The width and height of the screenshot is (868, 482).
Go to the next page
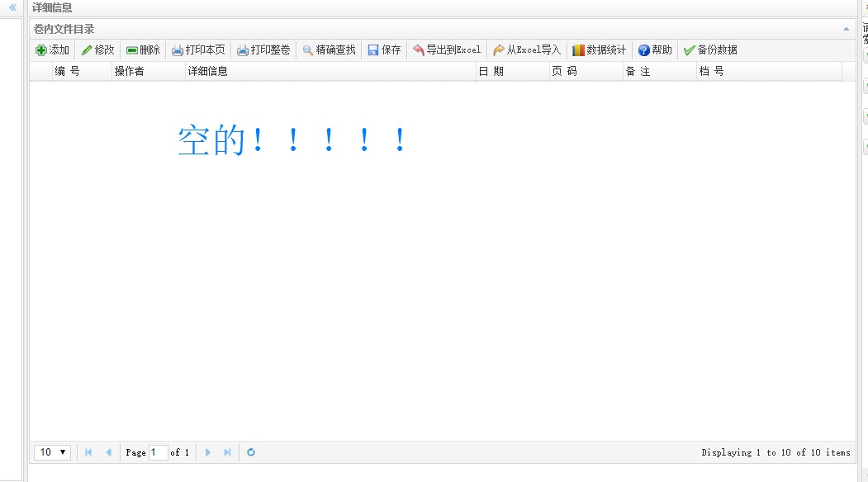tap(207, 452)
